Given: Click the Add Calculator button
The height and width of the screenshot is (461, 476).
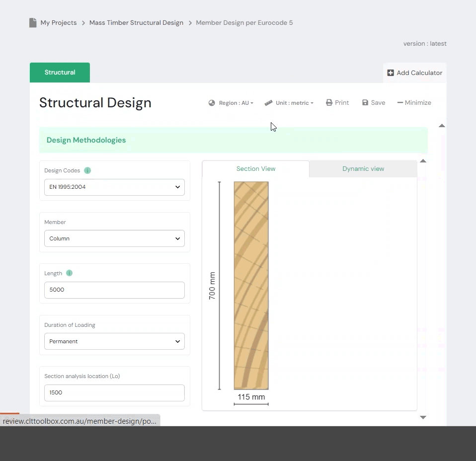Looking at the screenshot, I should (415, 73).
